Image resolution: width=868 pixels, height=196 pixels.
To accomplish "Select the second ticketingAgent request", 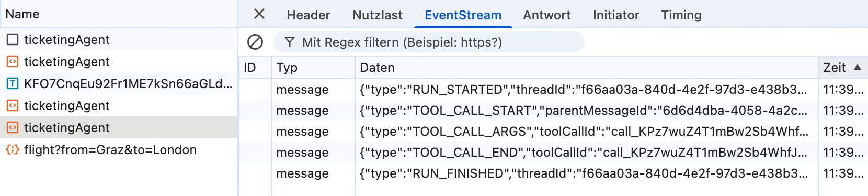I will [119, 61].
